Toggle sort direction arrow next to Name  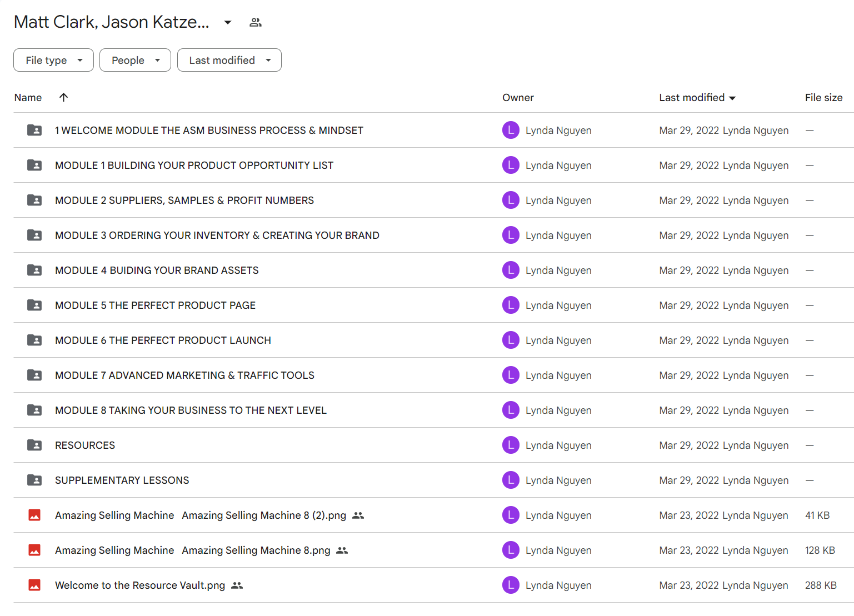coord(64,97)
